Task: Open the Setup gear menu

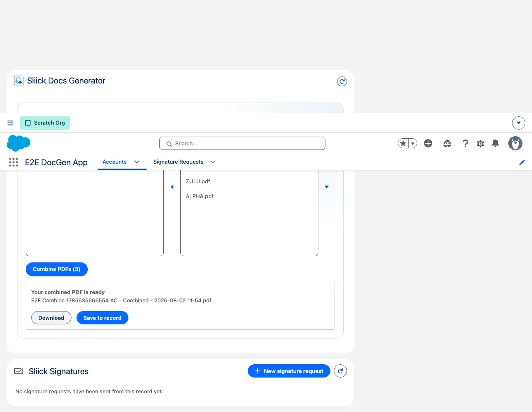Action: coord(480,143)
